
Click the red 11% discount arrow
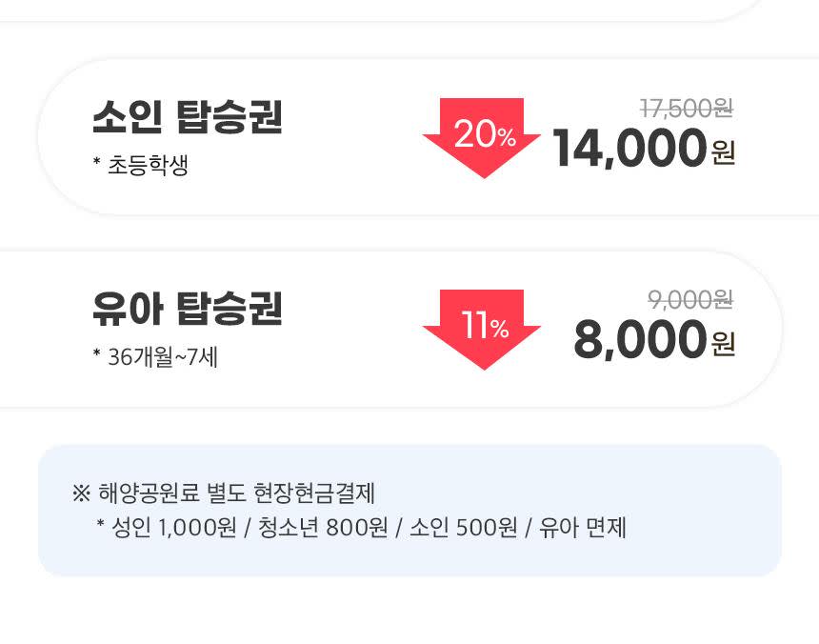(x=483, y=327)
